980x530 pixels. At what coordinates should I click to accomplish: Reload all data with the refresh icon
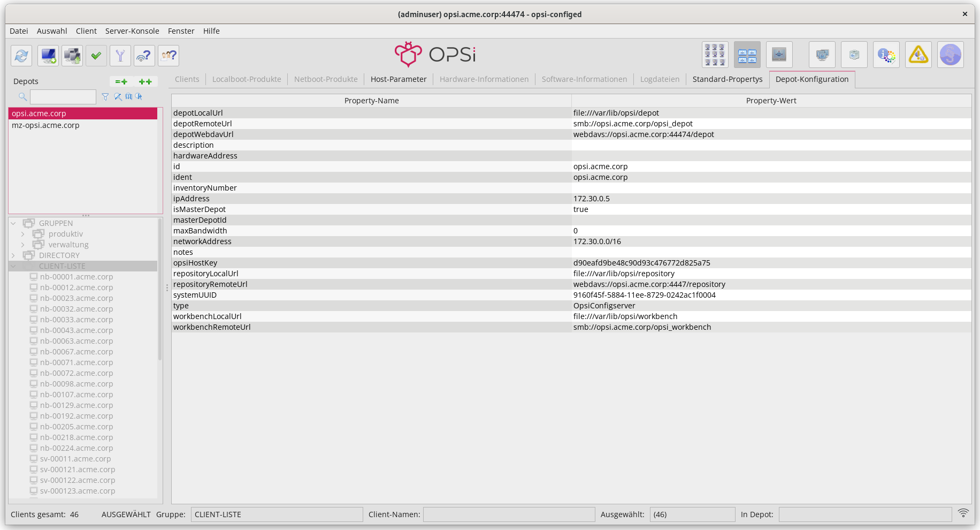(x=21, y=55)
